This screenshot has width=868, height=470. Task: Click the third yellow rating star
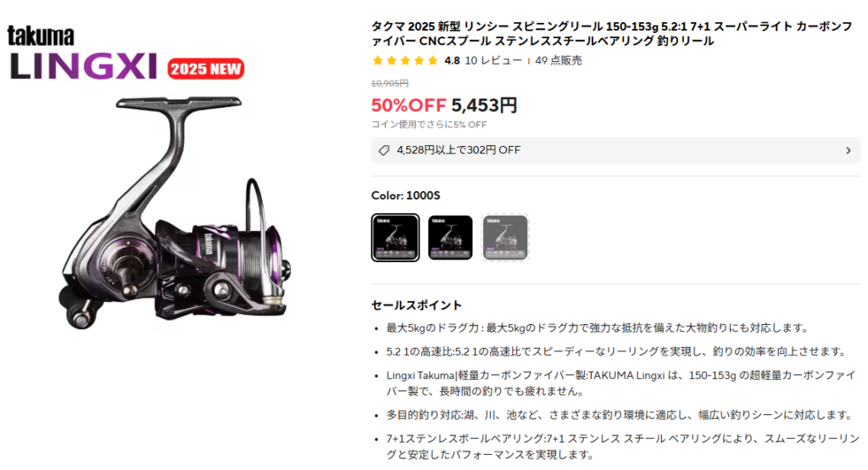(x=405, y=60)
